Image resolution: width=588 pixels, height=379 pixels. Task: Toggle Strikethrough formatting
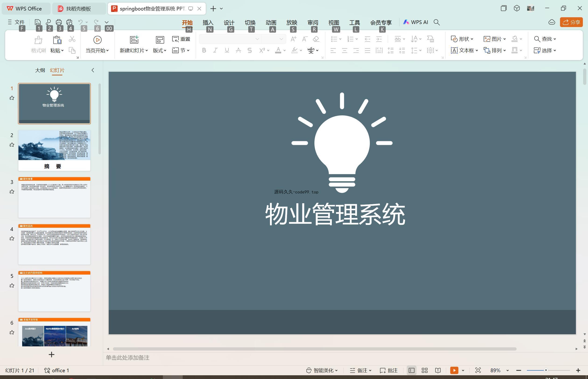(x=238, y=50)
